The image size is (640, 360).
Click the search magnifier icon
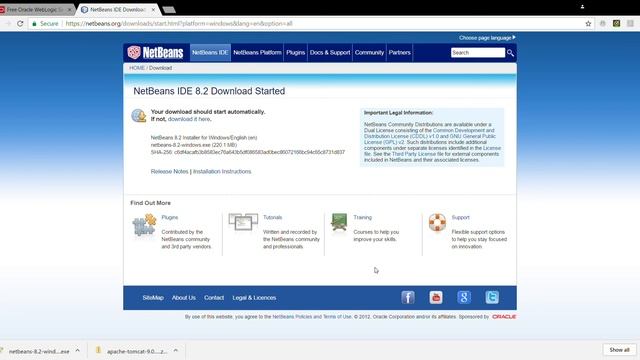click(510, 53)
